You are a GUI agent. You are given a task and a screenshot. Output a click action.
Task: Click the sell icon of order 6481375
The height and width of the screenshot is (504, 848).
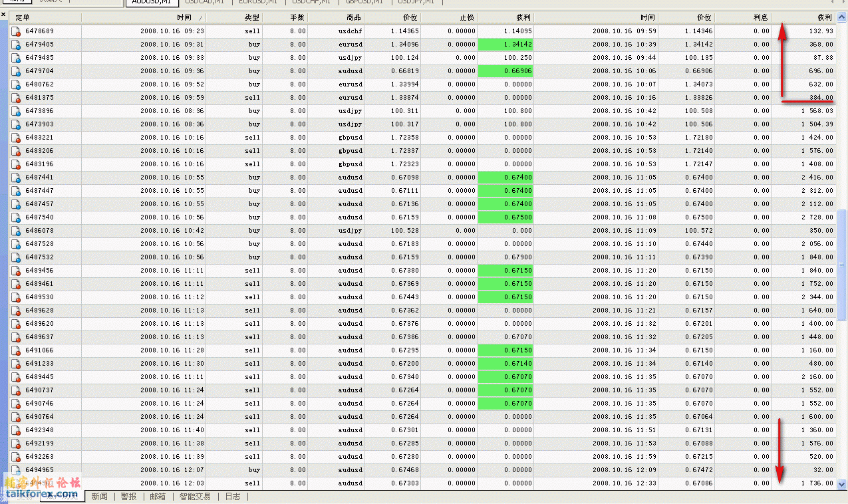click(x=16, y=98)
